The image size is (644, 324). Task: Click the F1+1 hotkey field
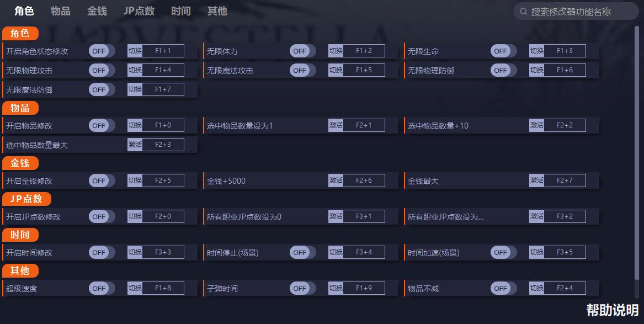pyautogui.click(x=163, y=51)
